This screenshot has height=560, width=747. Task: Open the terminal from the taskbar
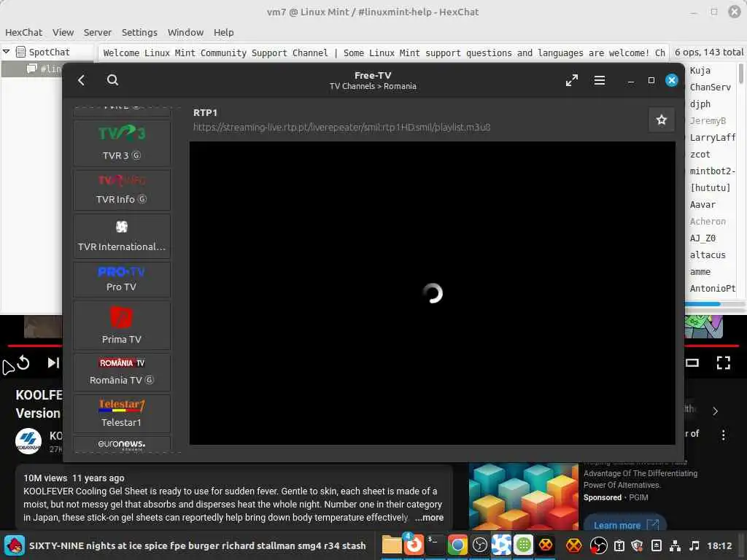(x=435, y=545)
